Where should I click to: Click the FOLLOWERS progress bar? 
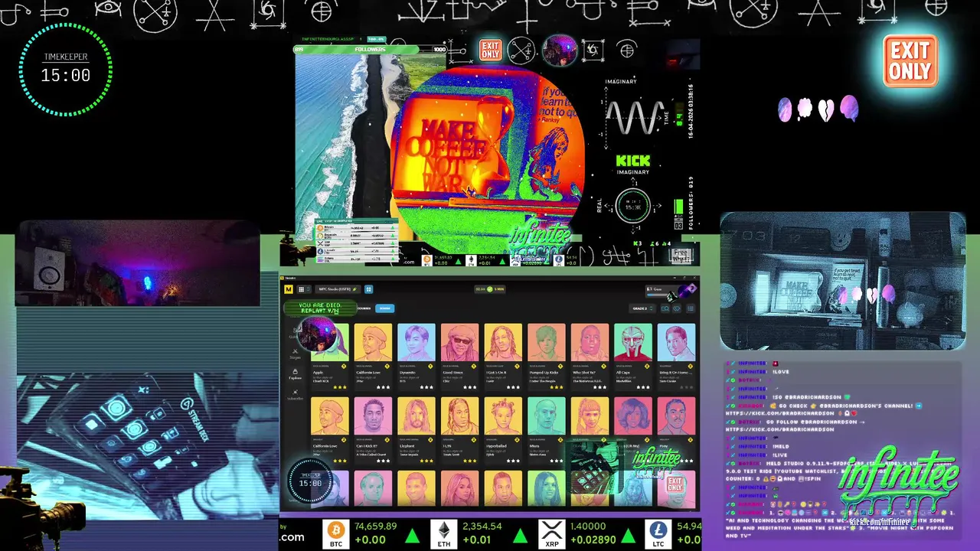[371, 50]
